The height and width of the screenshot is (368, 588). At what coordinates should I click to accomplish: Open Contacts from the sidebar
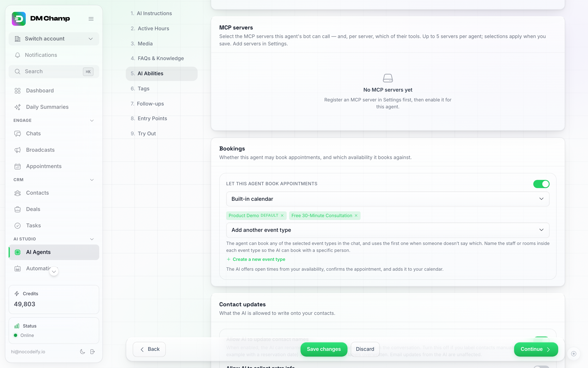(54, 193)
